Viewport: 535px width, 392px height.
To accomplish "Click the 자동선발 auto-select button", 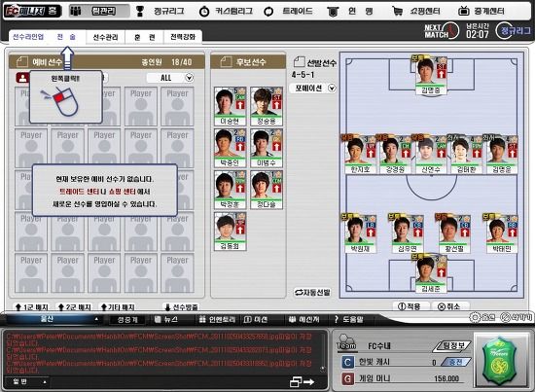I will click(312, 293).
